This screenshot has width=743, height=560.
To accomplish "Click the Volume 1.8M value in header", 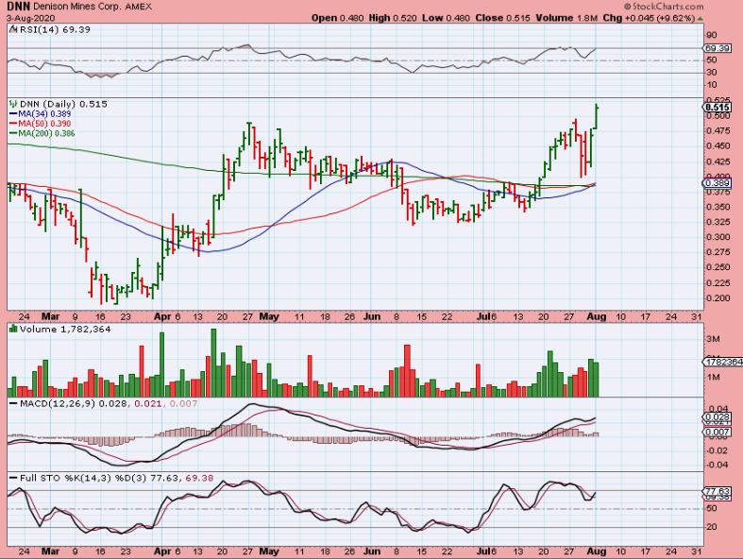I will [x=566, y=18].
